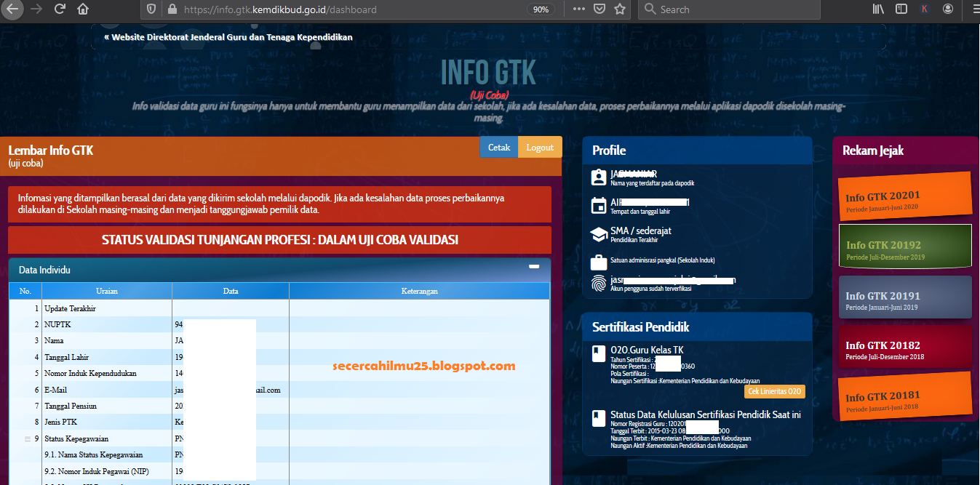Click the INFO GTK page title
Viewport: 980px width, 485px height.
[488, 72]
